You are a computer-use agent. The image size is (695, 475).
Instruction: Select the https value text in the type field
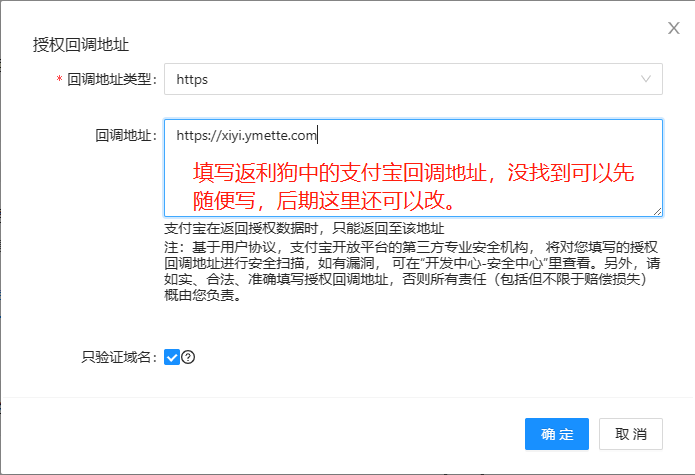pos(192,79)
